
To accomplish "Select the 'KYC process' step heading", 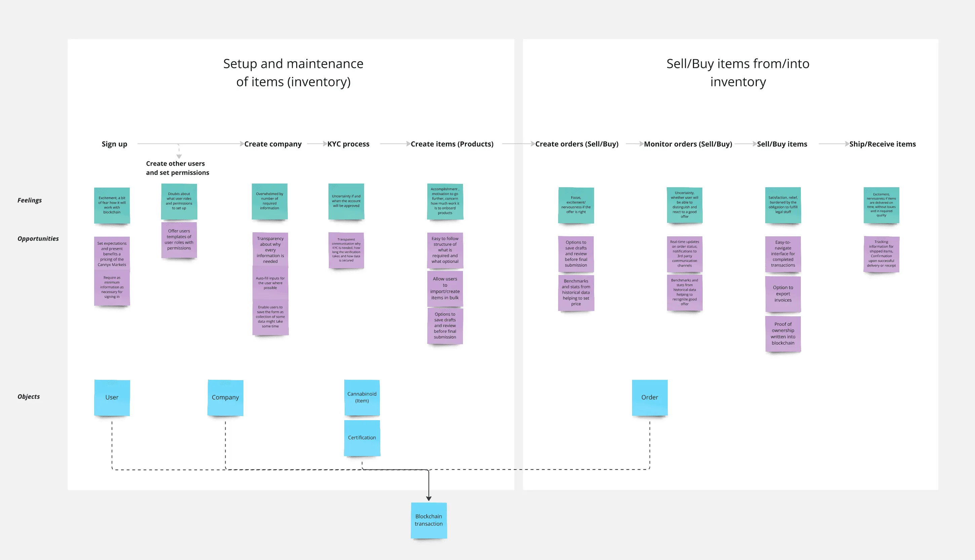I will point(348,144).
